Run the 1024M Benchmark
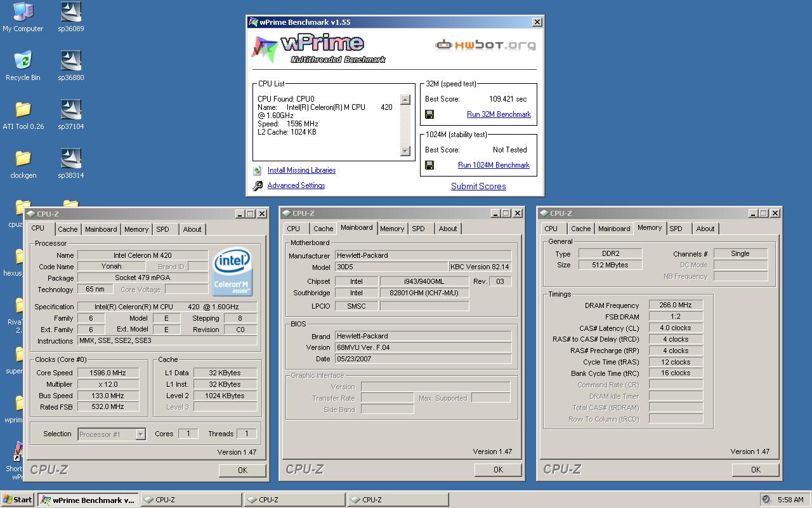 (494, 165)
